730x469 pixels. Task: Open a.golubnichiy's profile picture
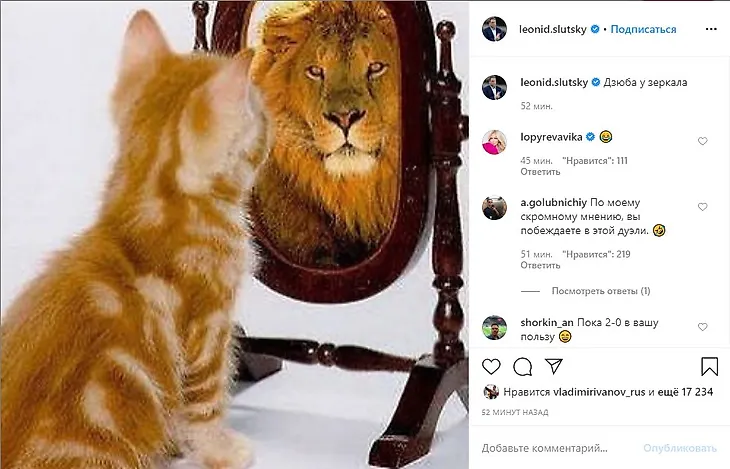coord(494,208)
